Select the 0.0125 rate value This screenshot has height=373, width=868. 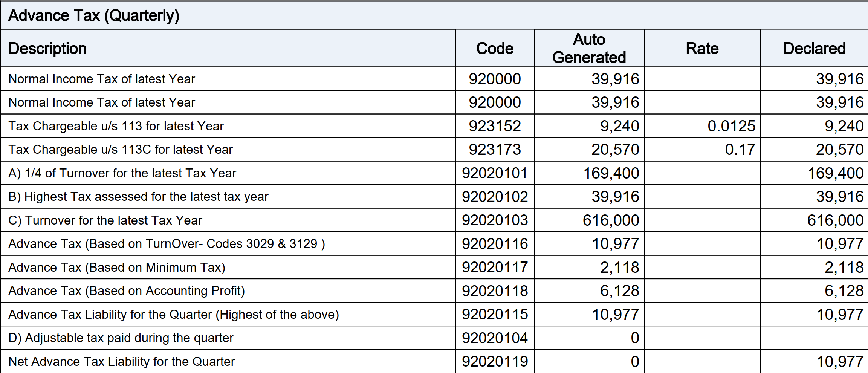point(731,126)
